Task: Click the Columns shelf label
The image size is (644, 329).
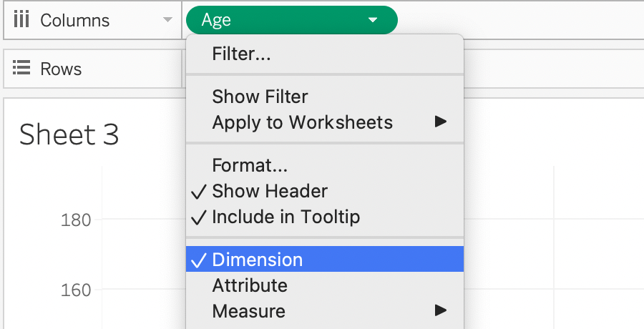Action: pyautogui.click(x=74, y=20)
